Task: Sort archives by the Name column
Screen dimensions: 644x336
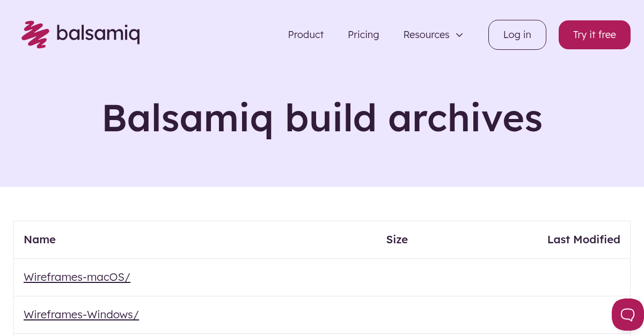Action: 40,240
